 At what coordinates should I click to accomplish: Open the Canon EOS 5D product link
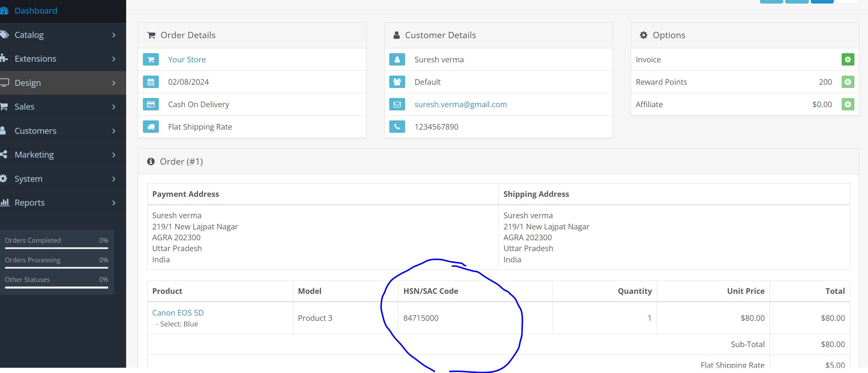178,313
